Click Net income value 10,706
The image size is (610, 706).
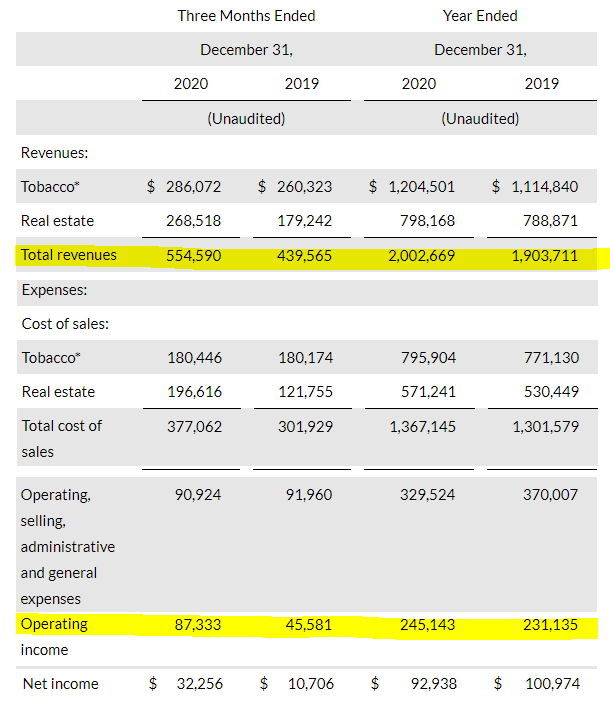click(311, 684)
